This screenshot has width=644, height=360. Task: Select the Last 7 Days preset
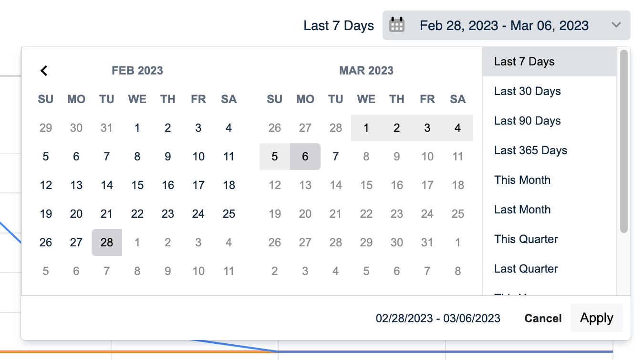coord(524,62)
